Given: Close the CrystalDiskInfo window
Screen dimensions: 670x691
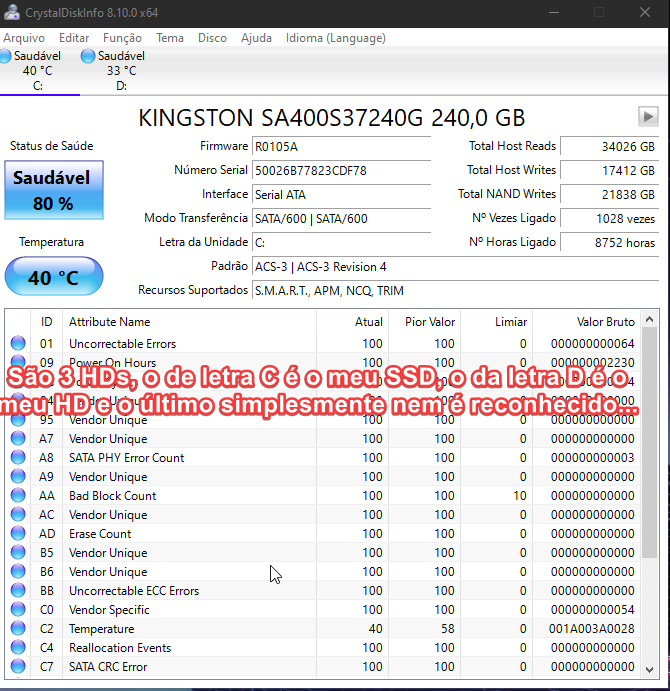Looking at the screenshot, I should point(645,12).
